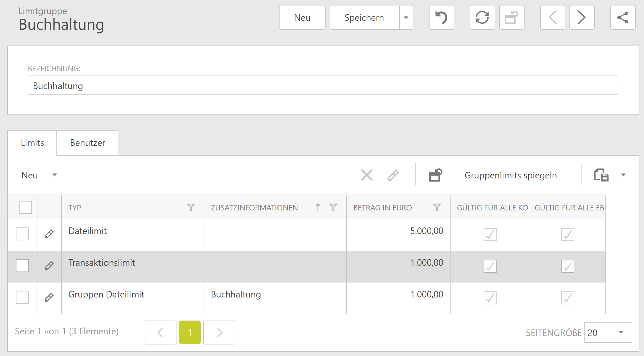Open the Speichern dropdown arrow
The image size is (644, 356).
click(406, 18)
